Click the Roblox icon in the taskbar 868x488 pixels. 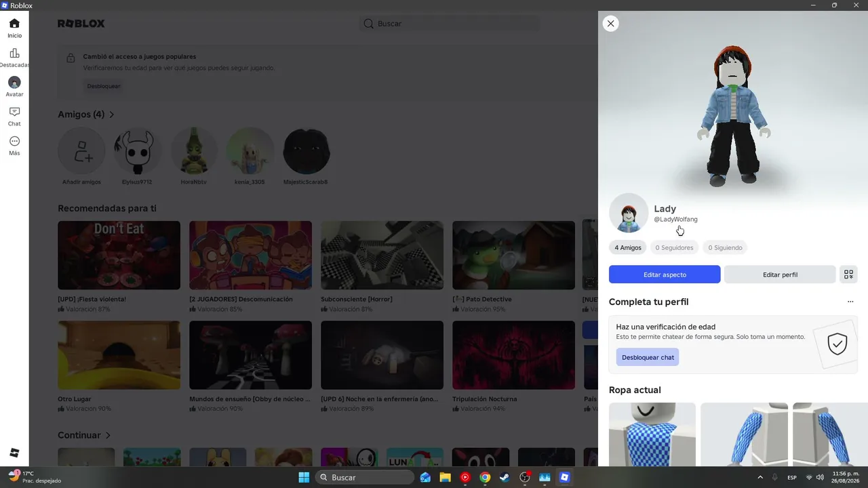564,477
